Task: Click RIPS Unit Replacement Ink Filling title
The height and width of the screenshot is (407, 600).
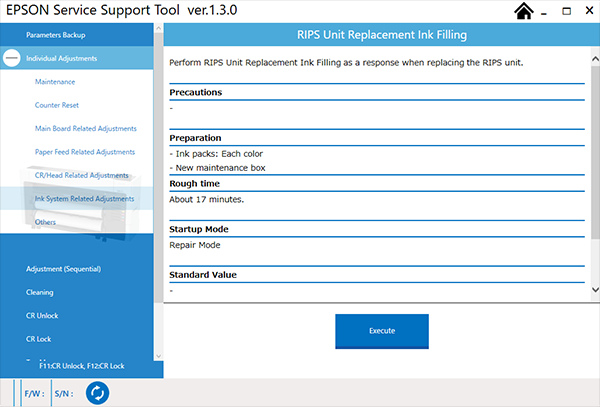Action: (x=382, y=35)
